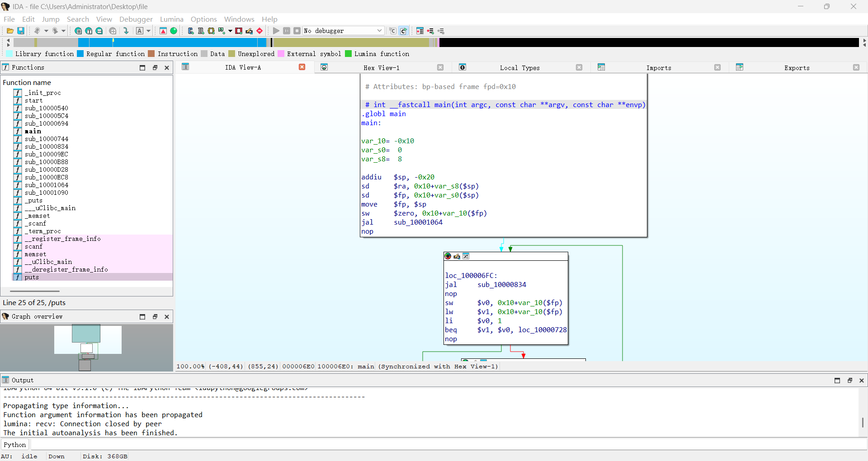868x461 pixels.
Task: Open the undo history dropdown arrow
Action: click(x=47, y=31)
